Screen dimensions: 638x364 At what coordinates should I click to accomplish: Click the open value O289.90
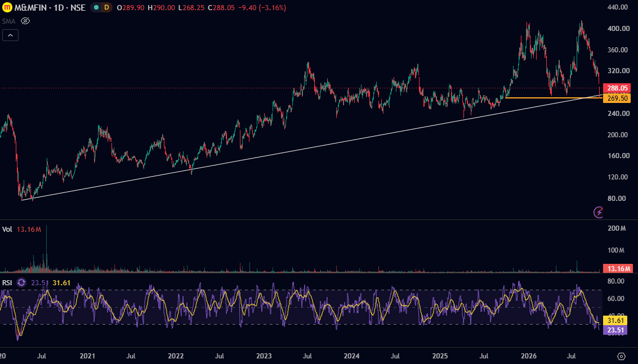tap(130, 8)
